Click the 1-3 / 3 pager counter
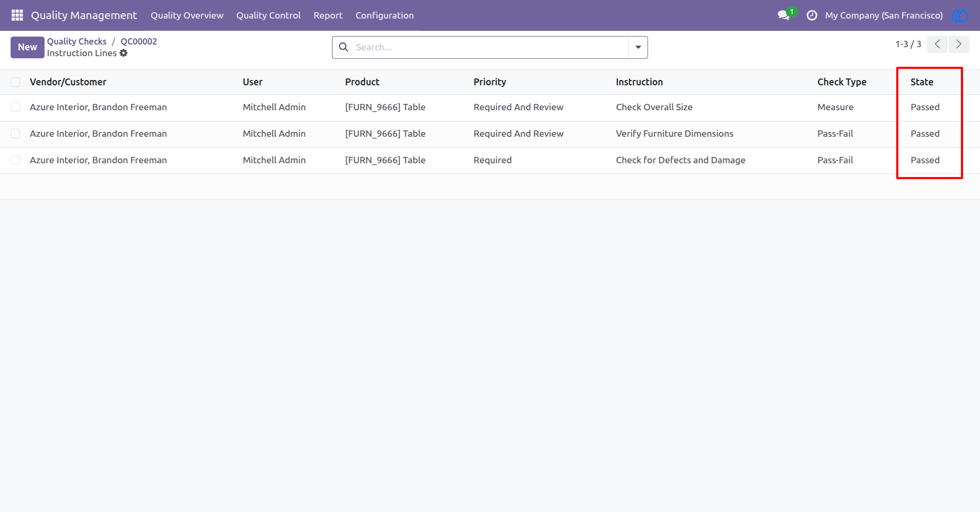980x512 pixels. coord(908,44)
